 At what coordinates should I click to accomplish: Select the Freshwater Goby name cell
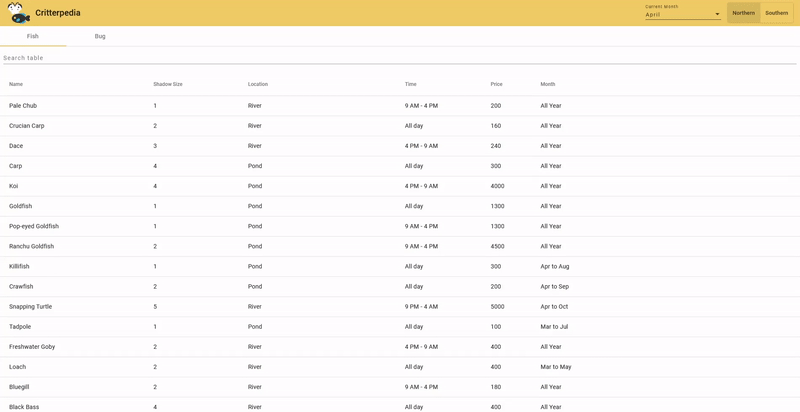point(32,347)
